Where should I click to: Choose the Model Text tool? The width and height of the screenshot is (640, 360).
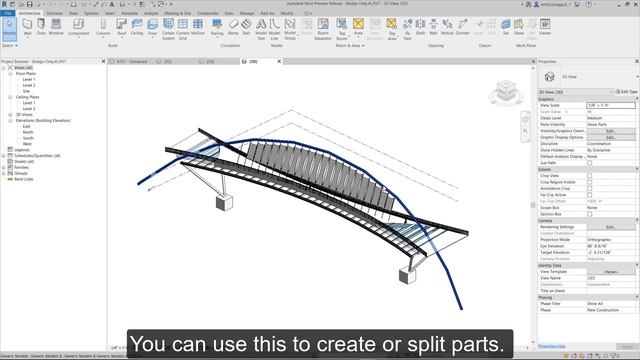tap(261, 29)
